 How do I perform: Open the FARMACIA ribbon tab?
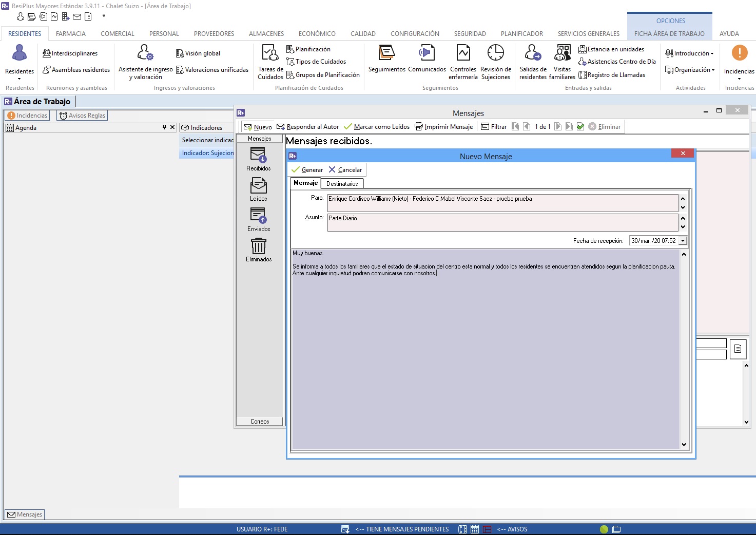click(x=71, y=34)
